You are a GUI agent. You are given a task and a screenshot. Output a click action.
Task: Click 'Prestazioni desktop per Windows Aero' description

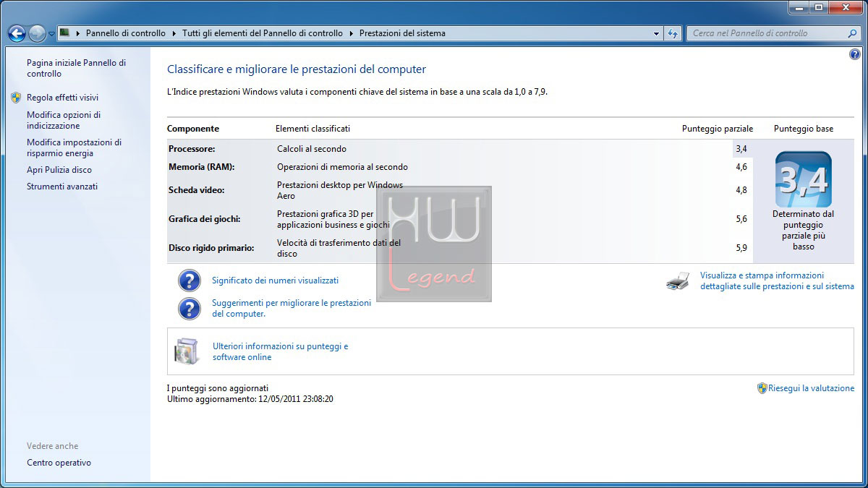pyautogui.click(x=340, y=190)
